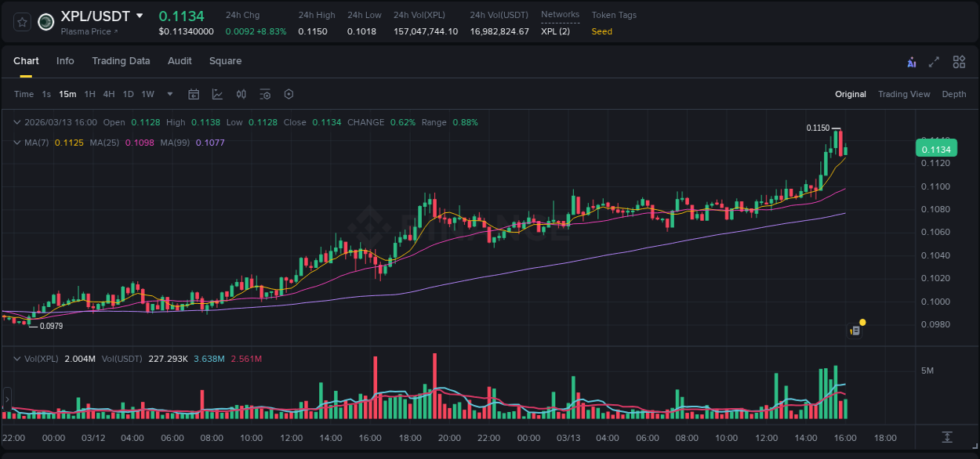Image resolution: width=980 pixels, height=459 pixels.
Task: Open the widgets layout grid
Action: (959, 61)
